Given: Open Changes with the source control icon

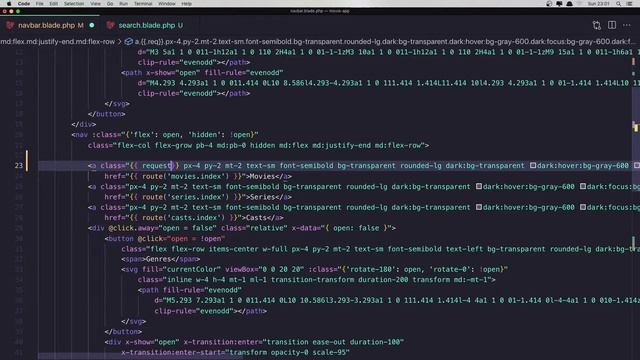Looking at the screenshot, I should point(597,25).
